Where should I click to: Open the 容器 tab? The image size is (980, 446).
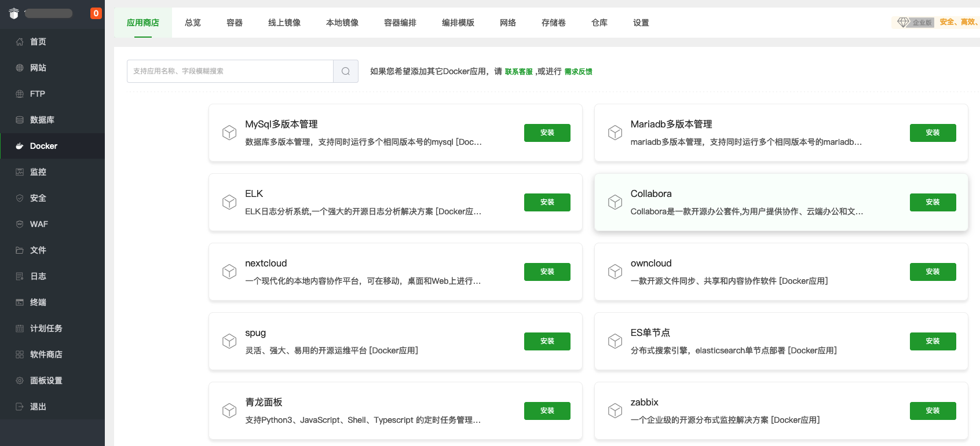coord(235,23)
